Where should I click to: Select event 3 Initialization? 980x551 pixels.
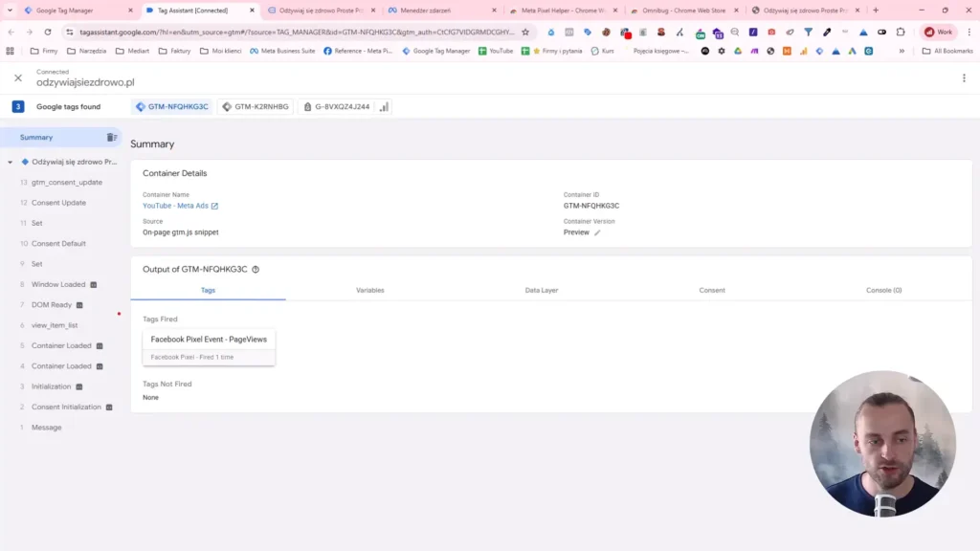[x=52, y=386]
